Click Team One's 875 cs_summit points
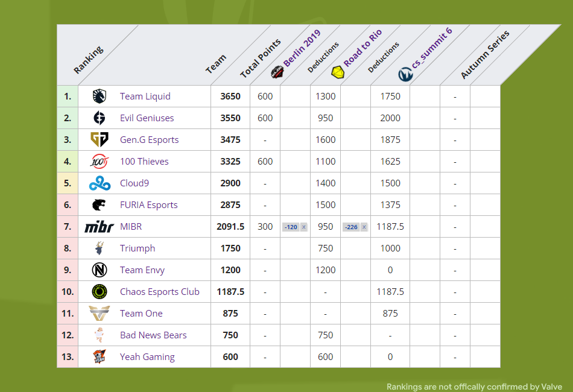 [x=390, y=314]
